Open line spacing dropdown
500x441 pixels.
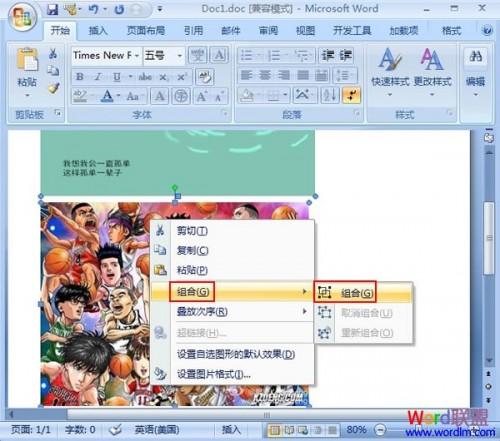(x=345, y=75)
